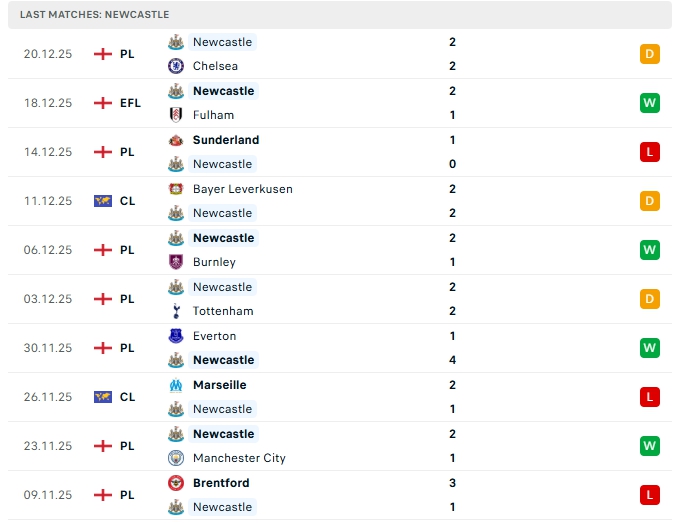Click the red L badge for Brentford match

pos(650,495)
